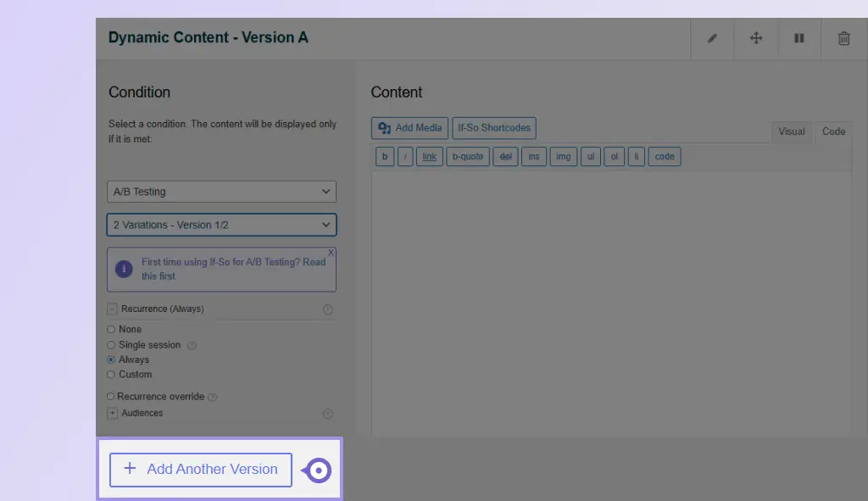Insert unordered list with ul button
This screenshot has width=868, height=501.
[591, 157]
